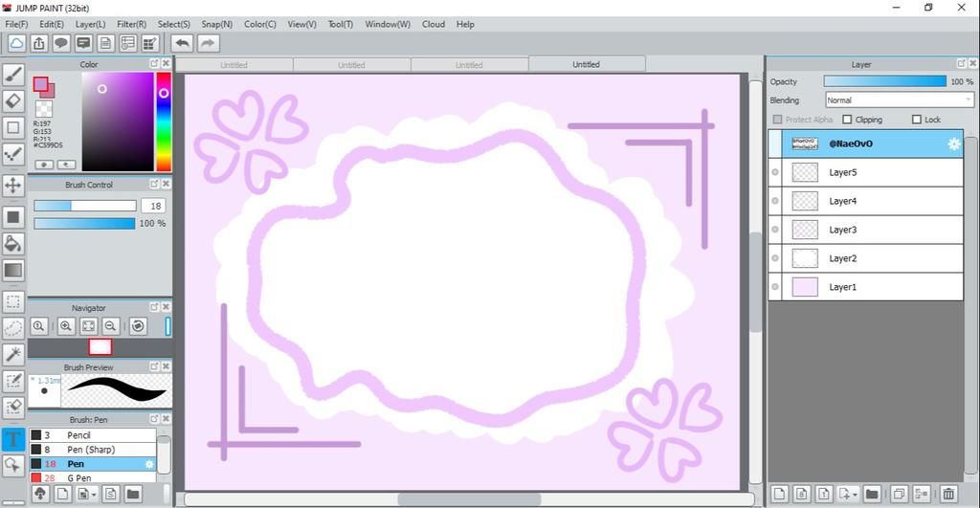
Task: Toggle visibility of Layer5
Action: 775,172
